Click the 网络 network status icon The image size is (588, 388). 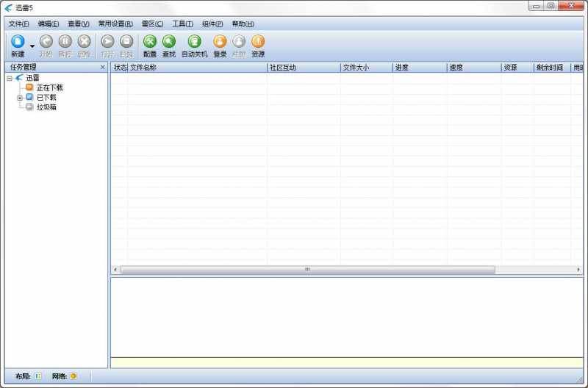coord(73,376)
